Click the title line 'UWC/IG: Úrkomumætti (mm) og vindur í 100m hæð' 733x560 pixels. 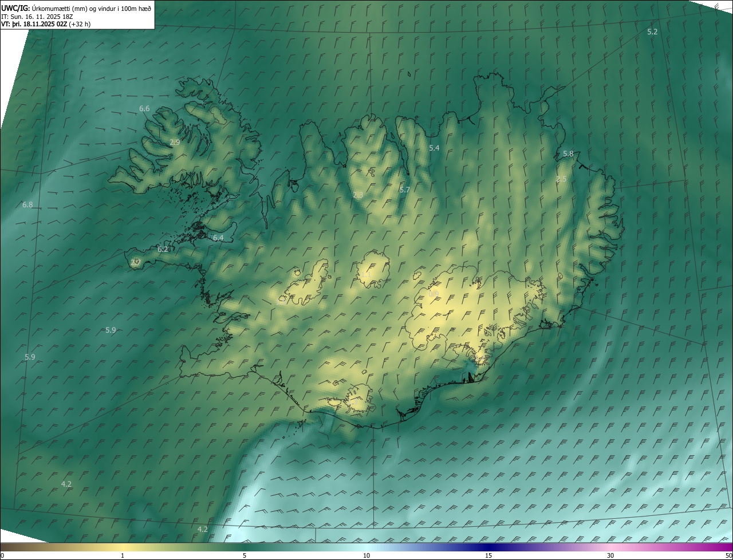[x=76, y=8]
